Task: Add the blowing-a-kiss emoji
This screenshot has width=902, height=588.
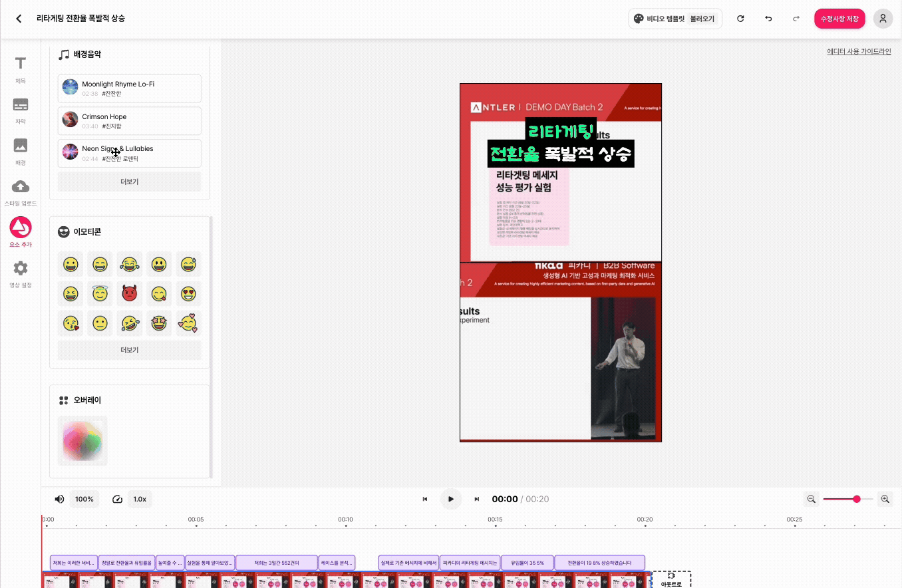Action: click(71, 323)
